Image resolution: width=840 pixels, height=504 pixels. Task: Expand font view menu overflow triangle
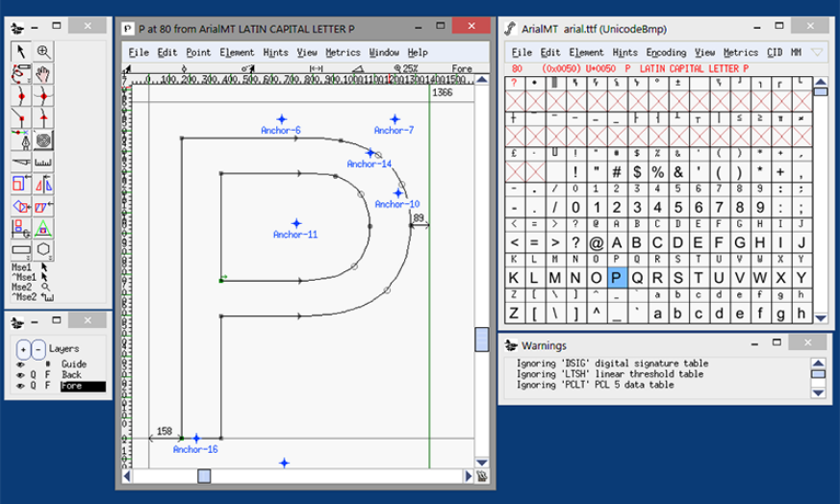(x=817, y=53)
